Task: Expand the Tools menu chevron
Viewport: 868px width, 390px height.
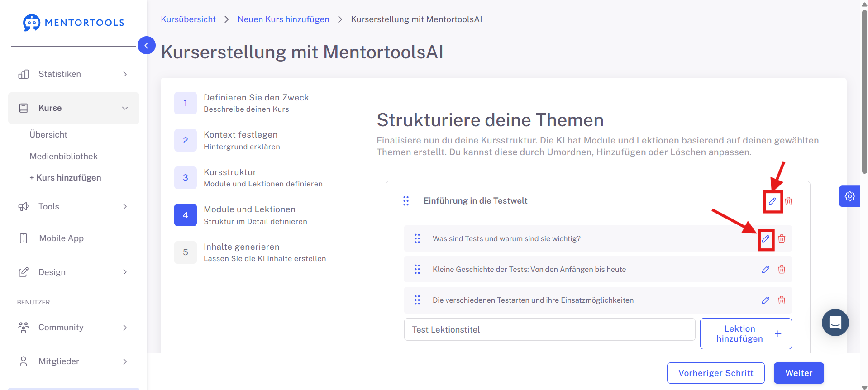Action: click(x=125, y=207)
